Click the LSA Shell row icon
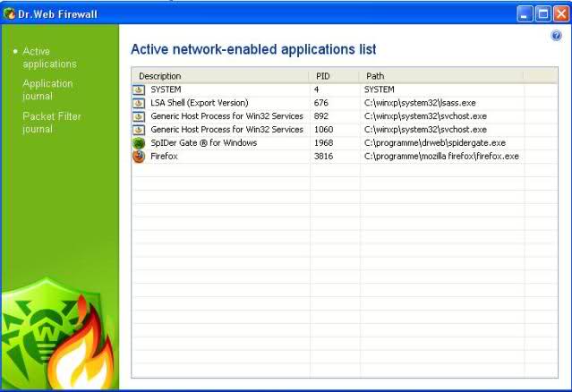 pyautogui.click(x=139, y=103)
